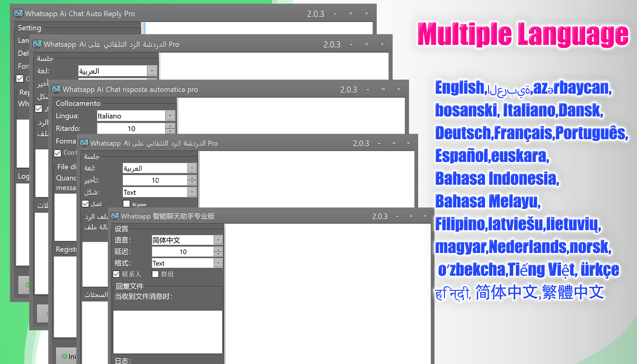Close the Italian risposta automatica pro window
Image resolution: width=637 pixels, height=364 pixels.
(x=399, y=90)
